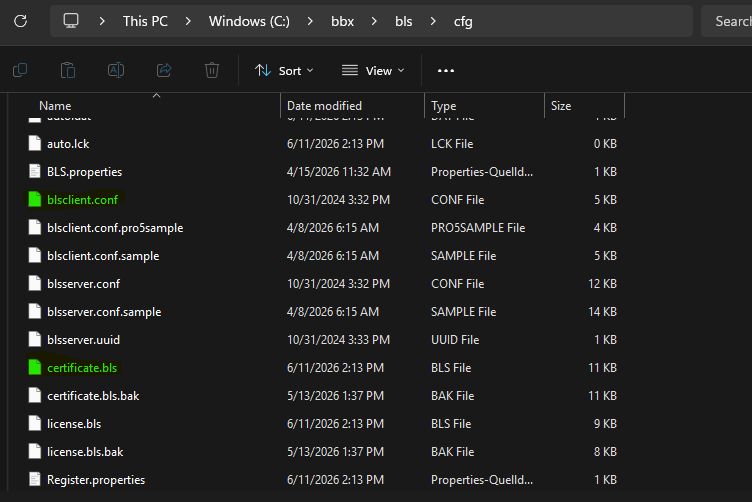Select the auto.lck file name

pos(68,143)
